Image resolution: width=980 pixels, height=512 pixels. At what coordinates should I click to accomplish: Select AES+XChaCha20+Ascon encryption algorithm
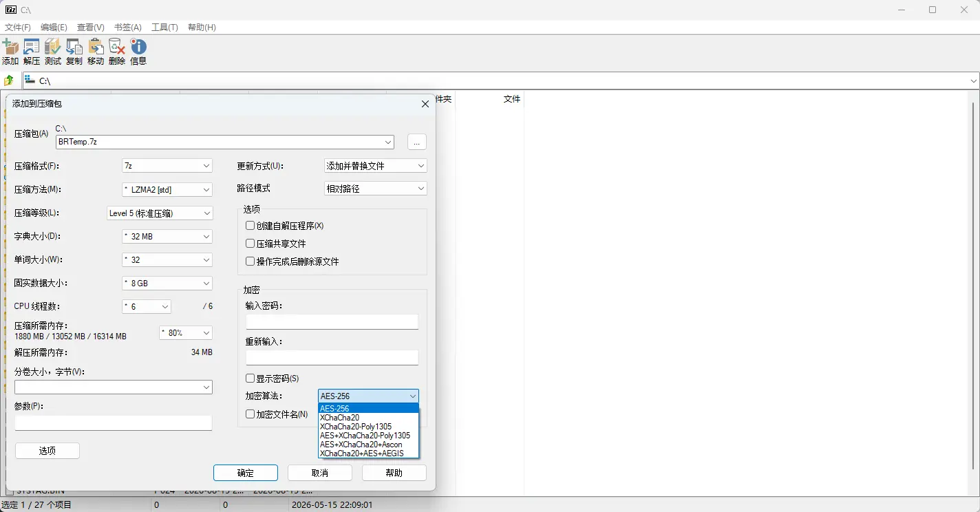pyautogui.click(x=369, y=445)
